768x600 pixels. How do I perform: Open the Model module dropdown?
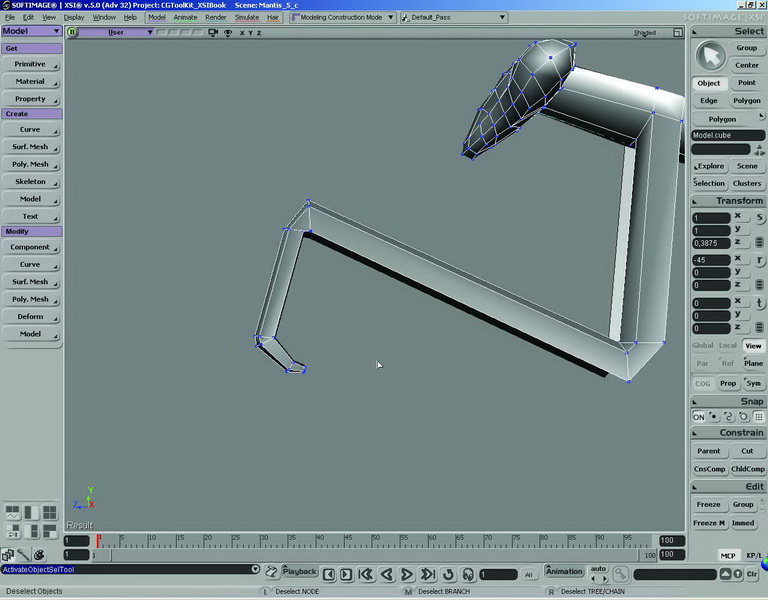[31, 31]
